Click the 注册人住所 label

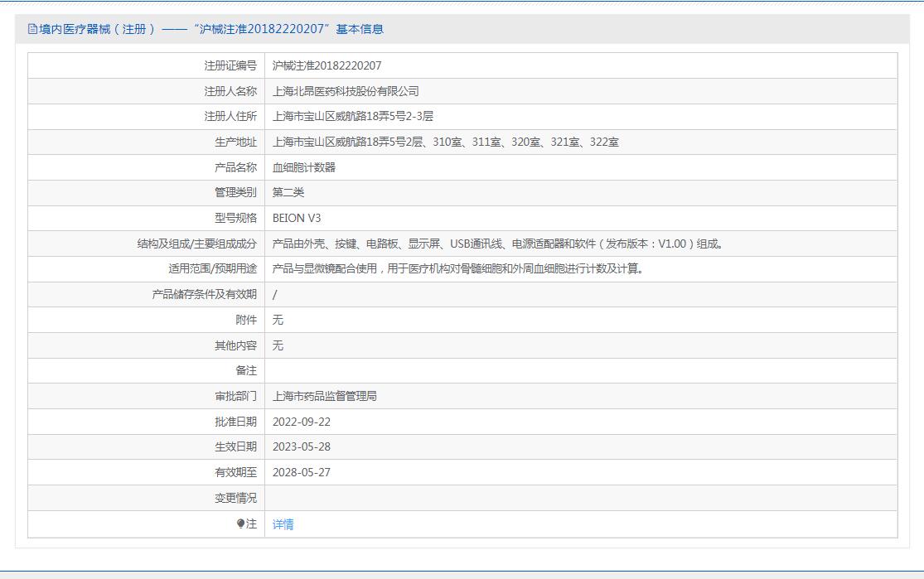coord(230,116)
